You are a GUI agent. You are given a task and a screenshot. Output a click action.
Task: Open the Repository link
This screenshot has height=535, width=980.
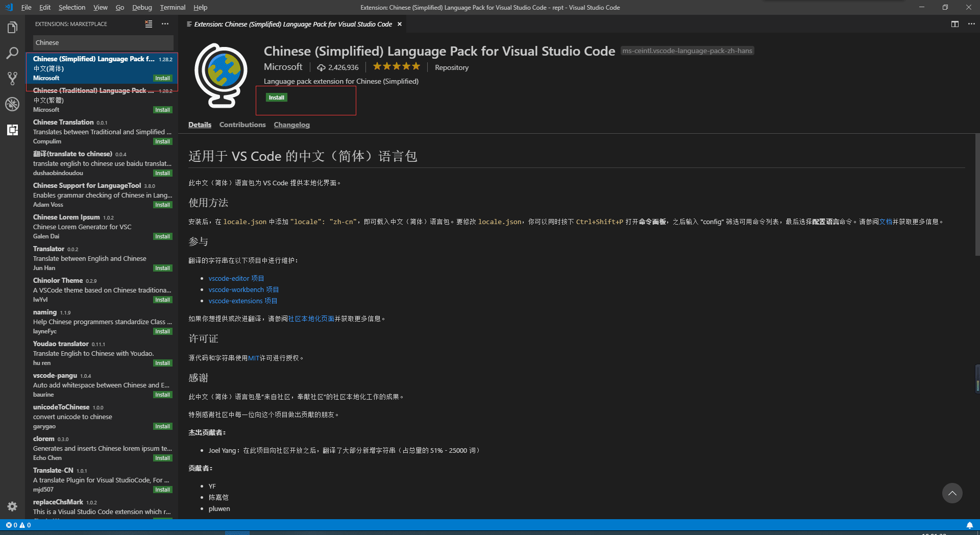coord(451,67)
